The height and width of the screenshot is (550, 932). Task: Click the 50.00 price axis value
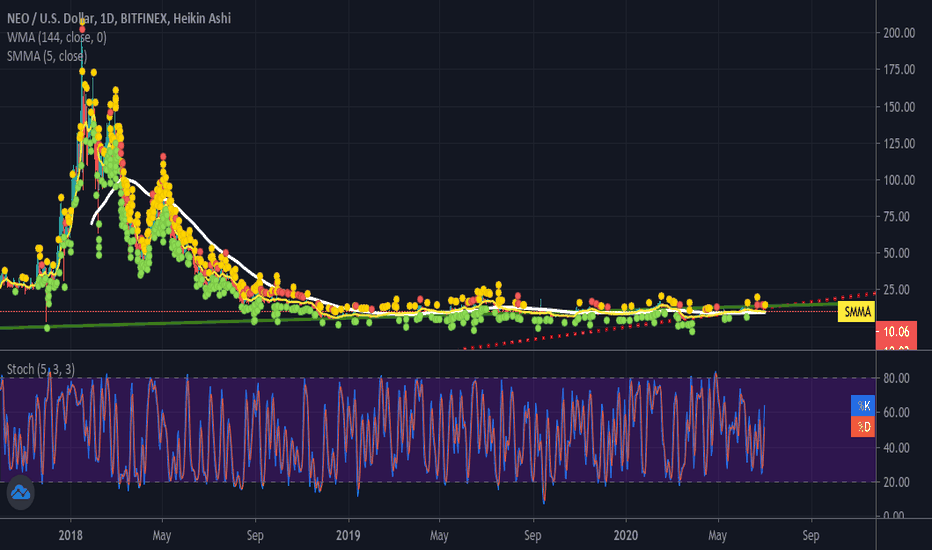pos(896,253)
